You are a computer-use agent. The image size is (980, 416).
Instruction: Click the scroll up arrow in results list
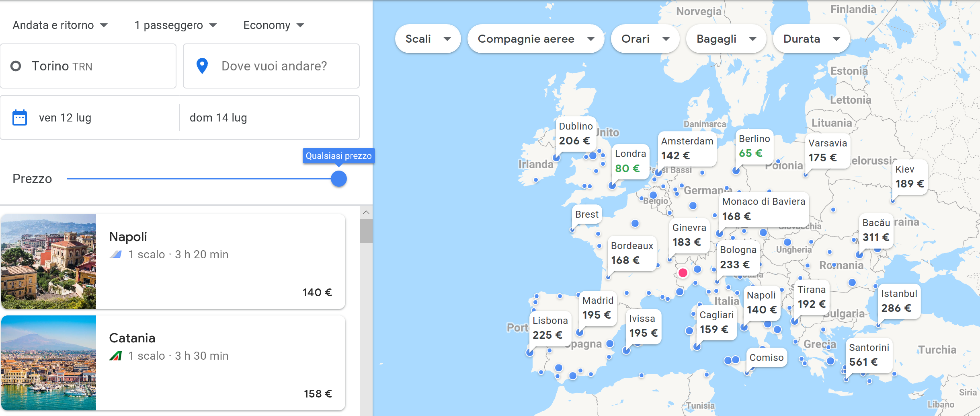(366, 212)
